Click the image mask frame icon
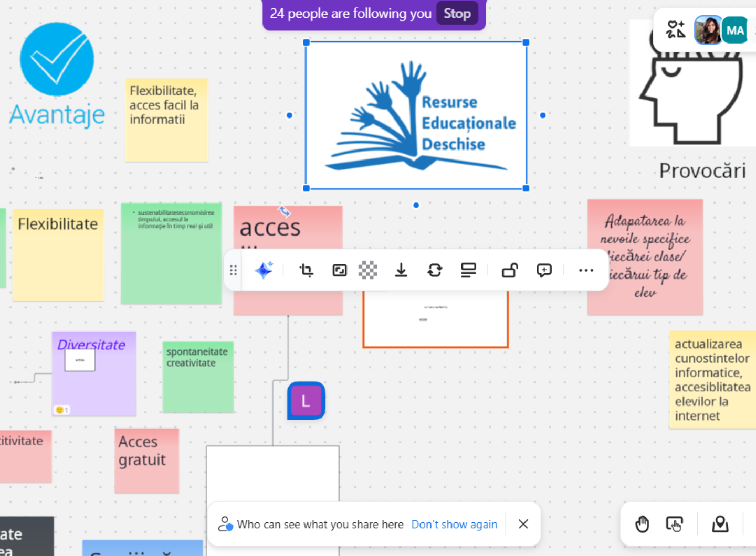756x556 pixels. click(x=340, y=270)
